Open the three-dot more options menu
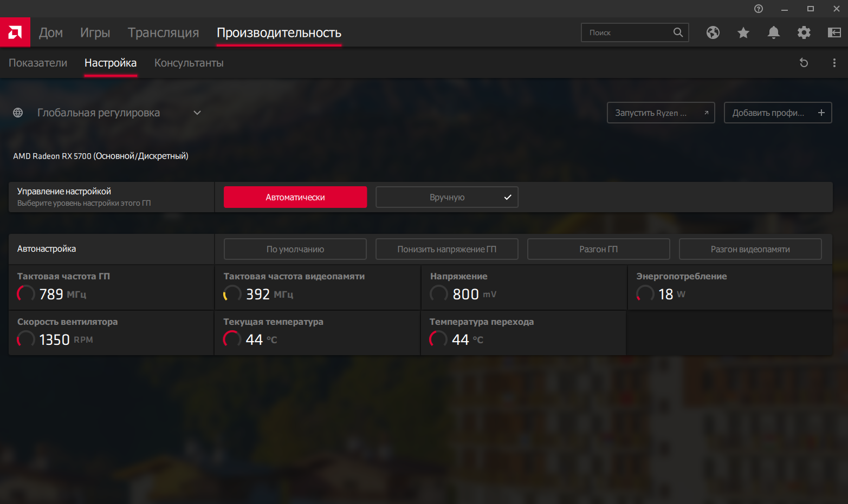 pyautogui.click(x=834, y=63)
